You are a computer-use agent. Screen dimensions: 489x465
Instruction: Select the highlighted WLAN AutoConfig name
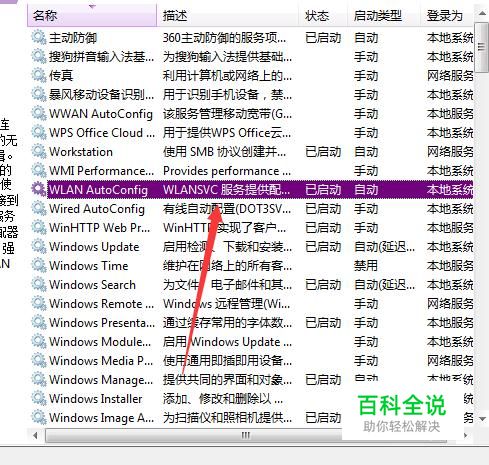(x=98, y=190)
